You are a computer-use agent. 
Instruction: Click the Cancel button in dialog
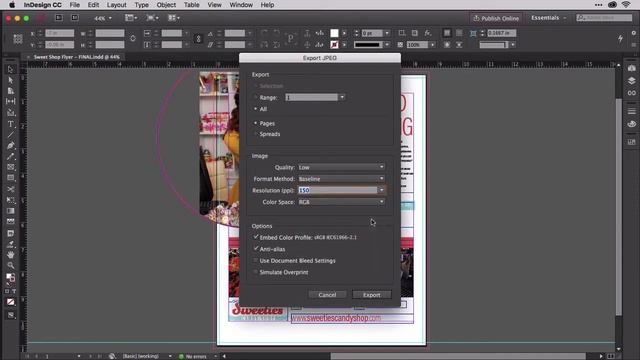(327, 295)
